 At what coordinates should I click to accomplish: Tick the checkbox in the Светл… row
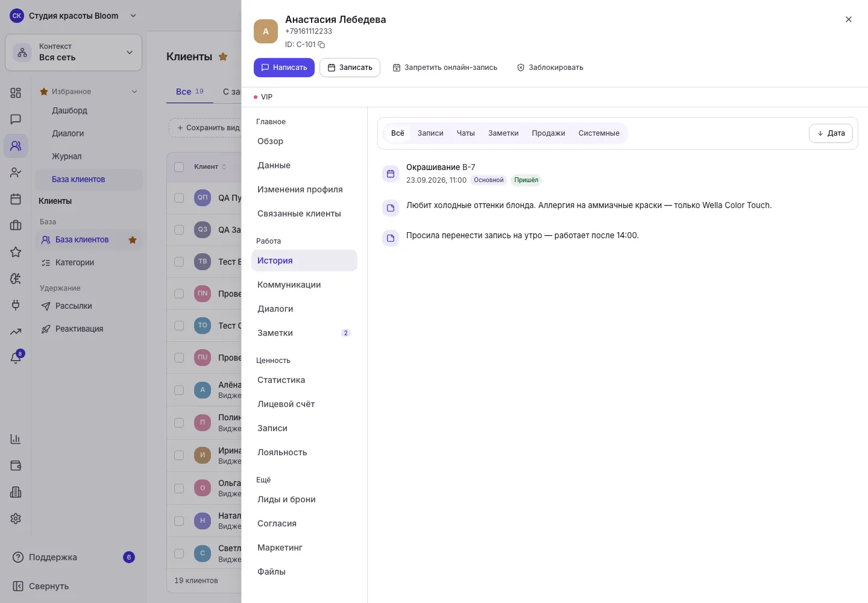point(179,553)
